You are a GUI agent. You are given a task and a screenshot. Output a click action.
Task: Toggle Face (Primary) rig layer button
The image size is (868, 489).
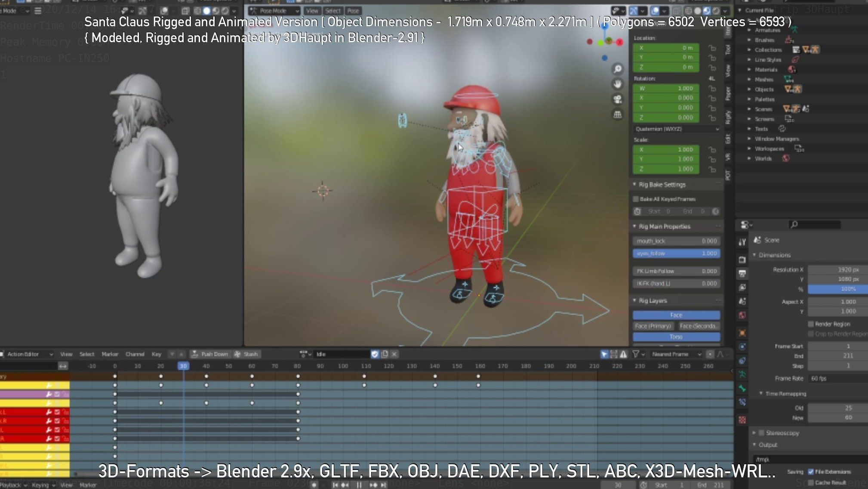pyautogui.click(x=653, y=326)
